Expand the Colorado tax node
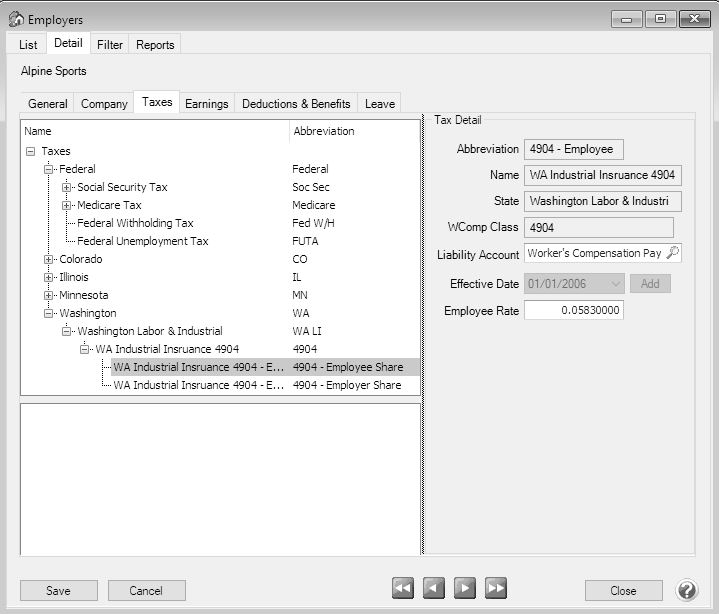This screenshot has width=719, height=614. (49, 260)
